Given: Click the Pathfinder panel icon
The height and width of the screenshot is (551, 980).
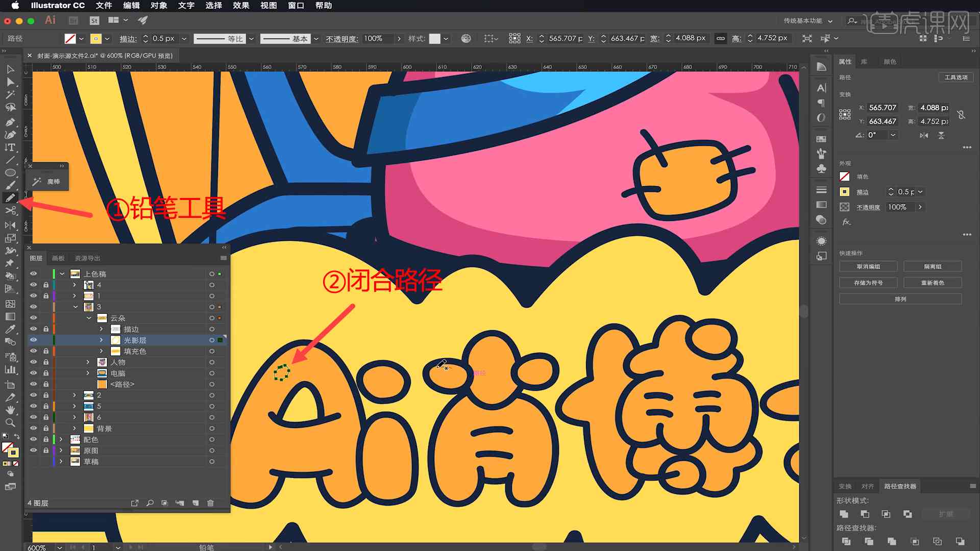Looking at the screenshot, I should [x=899, y=486].
